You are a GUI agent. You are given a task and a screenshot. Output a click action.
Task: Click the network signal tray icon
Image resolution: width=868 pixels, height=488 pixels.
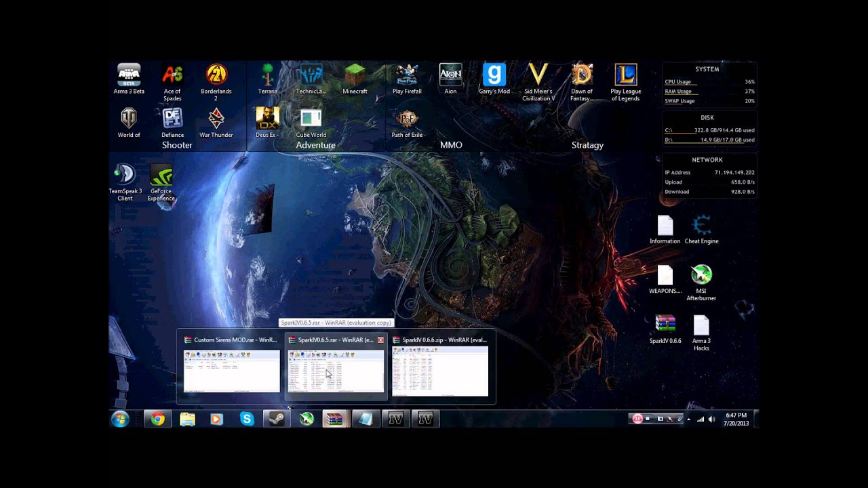click(701, 420)
